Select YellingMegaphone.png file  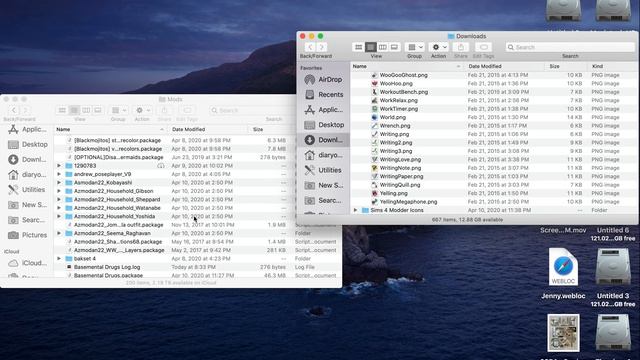408,202
